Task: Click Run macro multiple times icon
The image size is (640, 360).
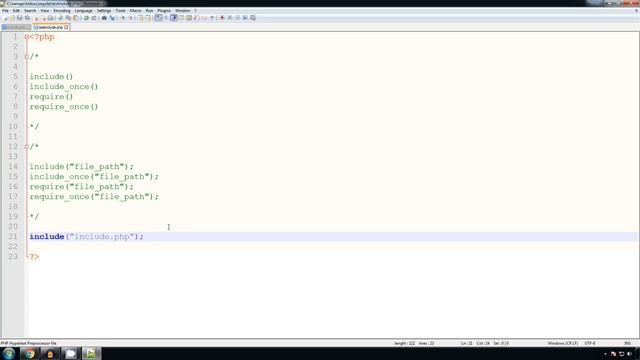Action: (x=245, y=18)
